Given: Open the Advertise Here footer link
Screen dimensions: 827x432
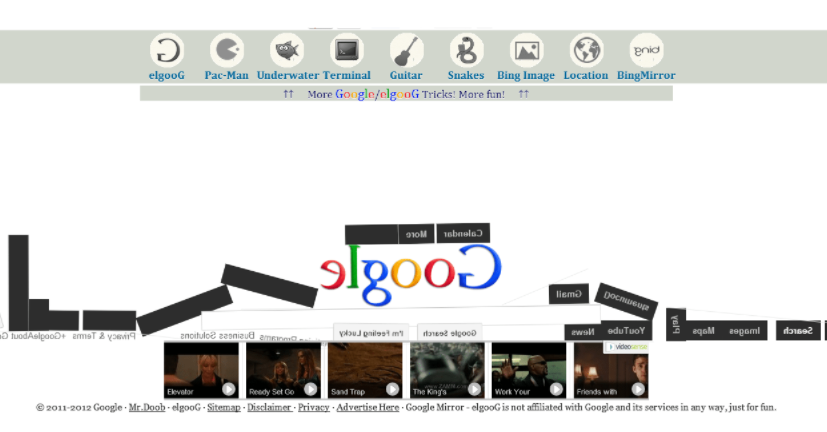Looking at the screenshot, I should point(368,407).
